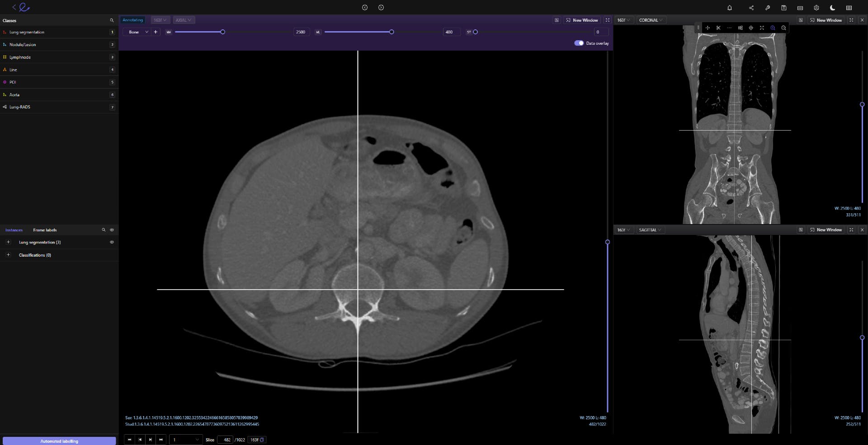Select the dashed line tool in coronal toolbar
This screenshot has width=868, height=445.
tap(729, 28)
